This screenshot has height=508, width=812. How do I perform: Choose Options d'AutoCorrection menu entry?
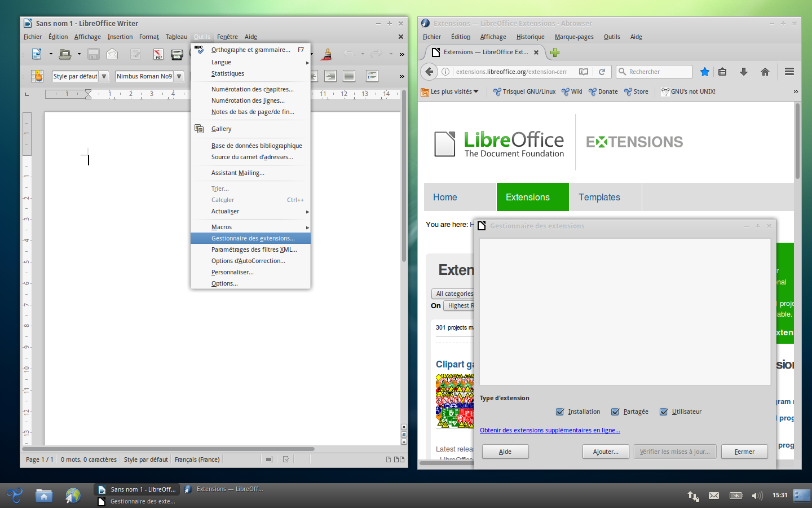(250, 261)
